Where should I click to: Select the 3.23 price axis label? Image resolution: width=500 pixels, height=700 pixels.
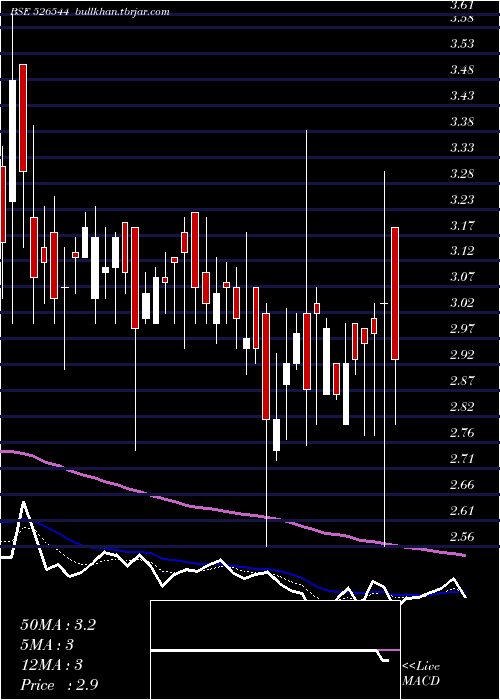[x=462, y=199]
